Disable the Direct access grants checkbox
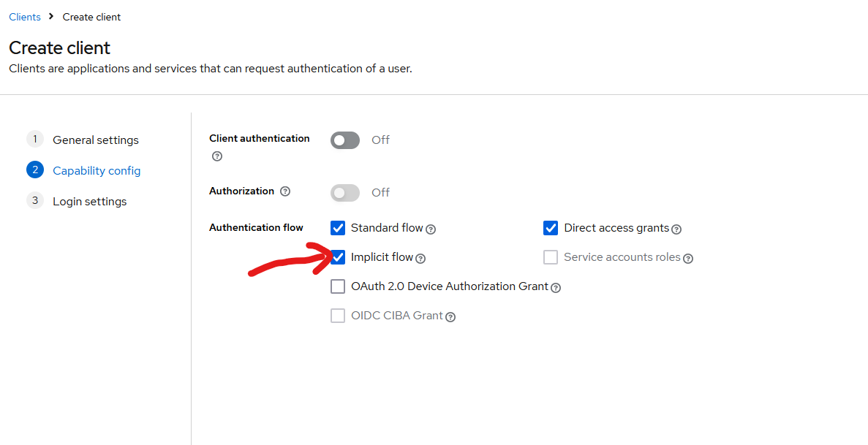The image size is (868, 445). coord(551,228)
